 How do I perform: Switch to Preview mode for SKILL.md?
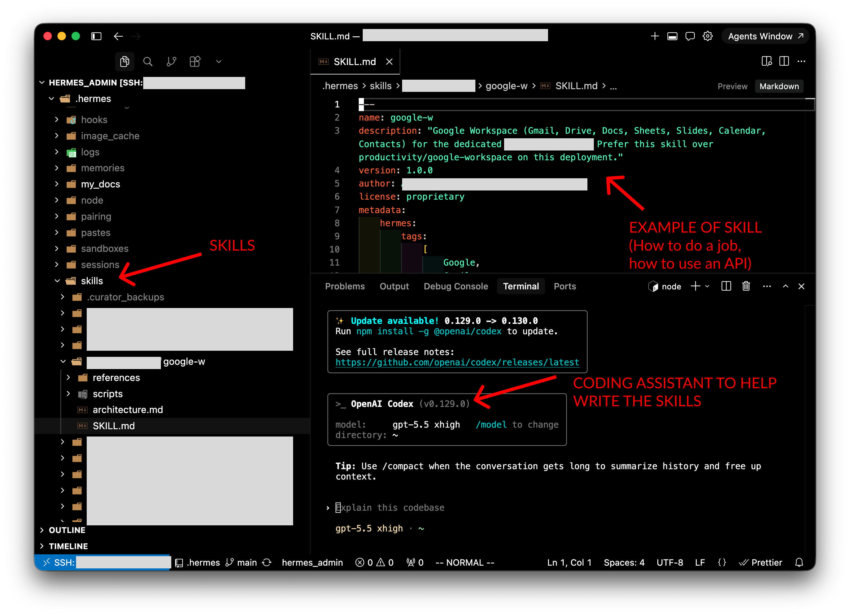(x=732, y=86)
